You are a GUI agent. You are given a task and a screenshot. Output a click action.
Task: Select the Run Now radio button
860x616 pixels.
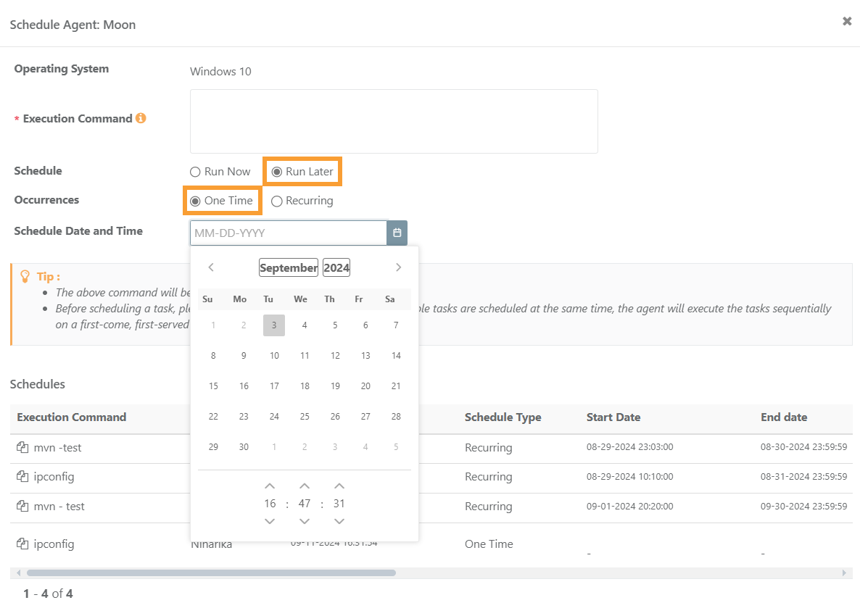(194, 172)
